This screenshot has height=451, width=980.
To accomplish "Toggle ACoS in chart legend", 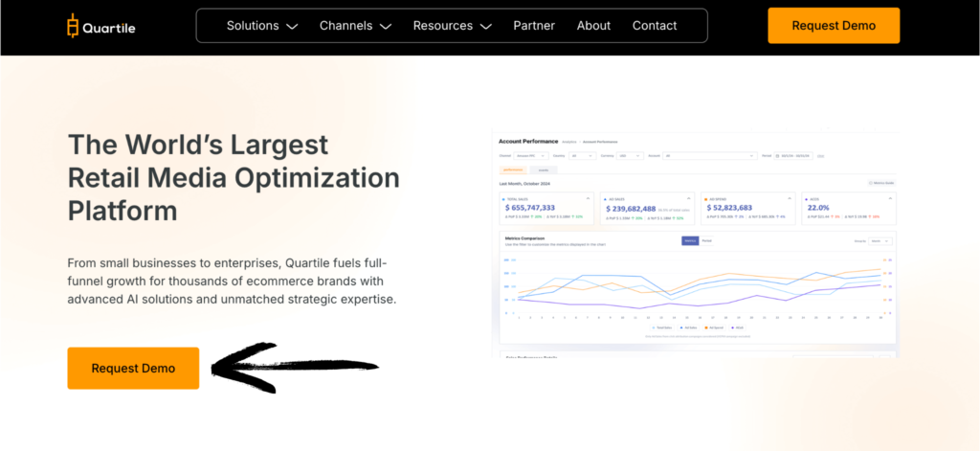I will pos(738,327).
